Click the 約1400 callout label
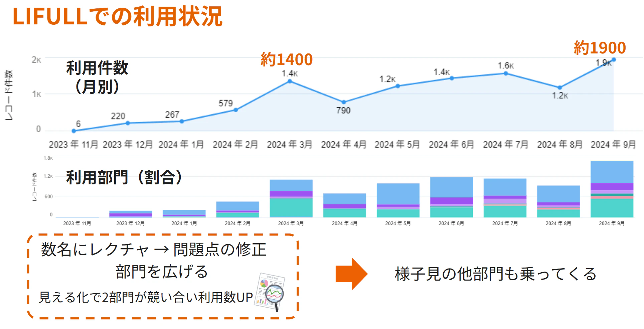The height and width of the screenshot is (329, 644). 287,59
